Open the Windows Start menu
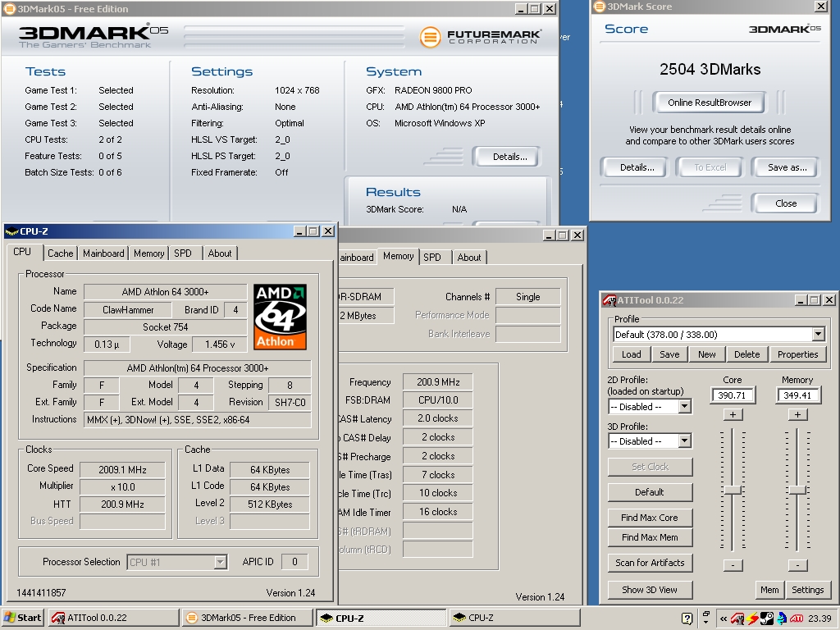This screenshot has height=630, width=840. (x=22, y=618)
